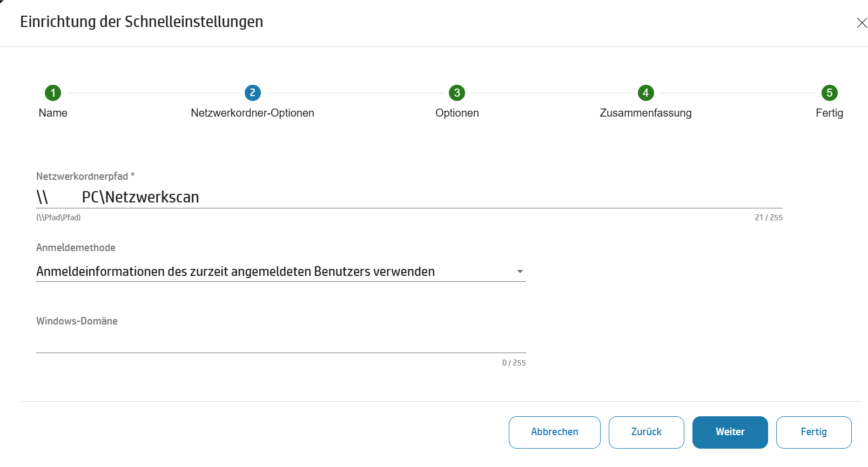The height and width of the screenshot is (467, 868).
Task: Focus the Windows-Domäne input field
Action: tap(281, 342)
